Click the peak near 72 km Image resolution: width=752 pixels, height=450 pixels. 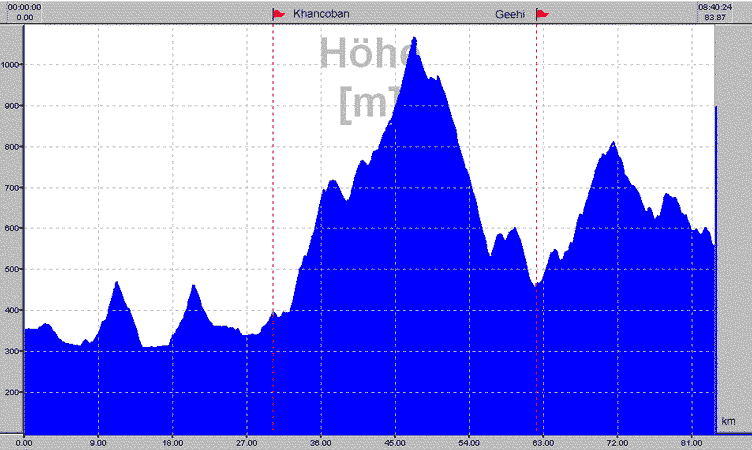[x=613, y=143]
